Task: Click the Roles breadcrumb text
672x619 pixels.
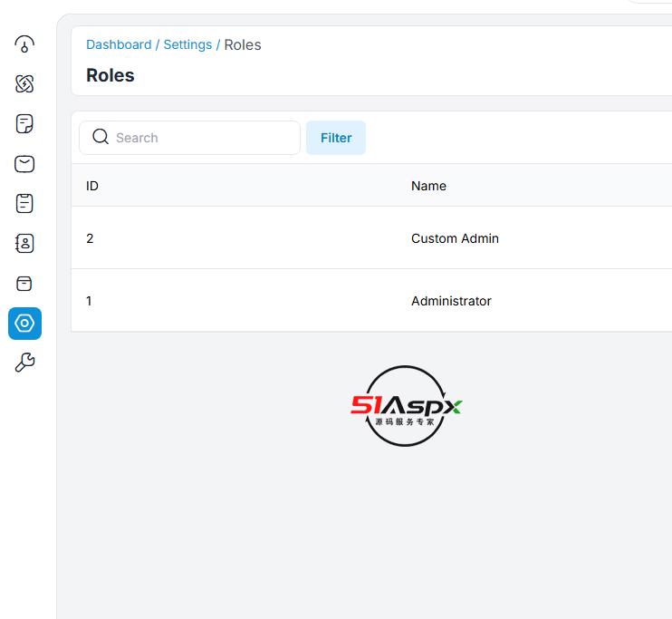Action: click(243, 44)
